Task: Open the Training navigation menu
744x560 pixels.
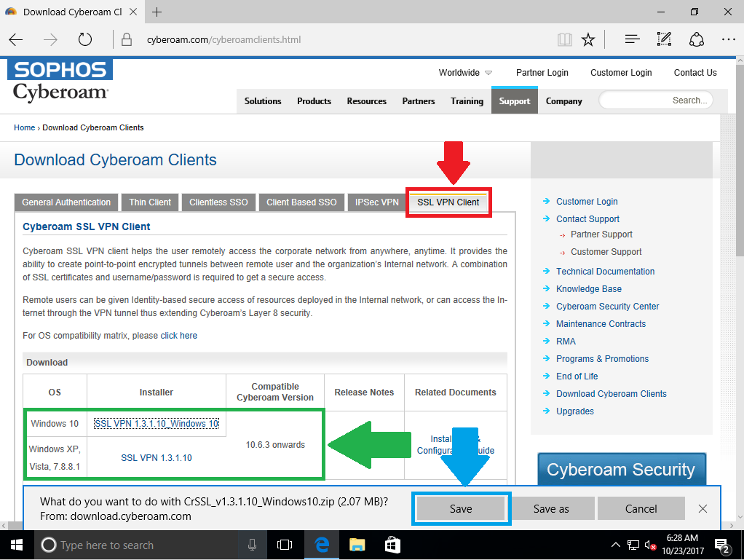Action: [467, 101]
